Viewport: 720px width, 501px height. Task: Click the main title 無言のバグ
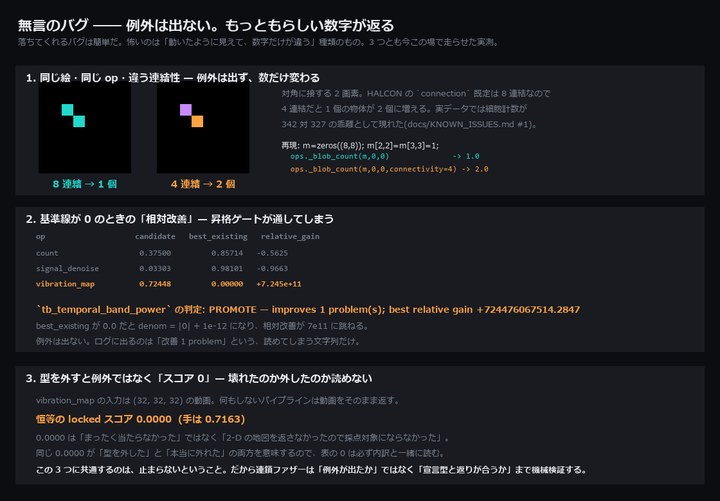(x=206, y=25)
